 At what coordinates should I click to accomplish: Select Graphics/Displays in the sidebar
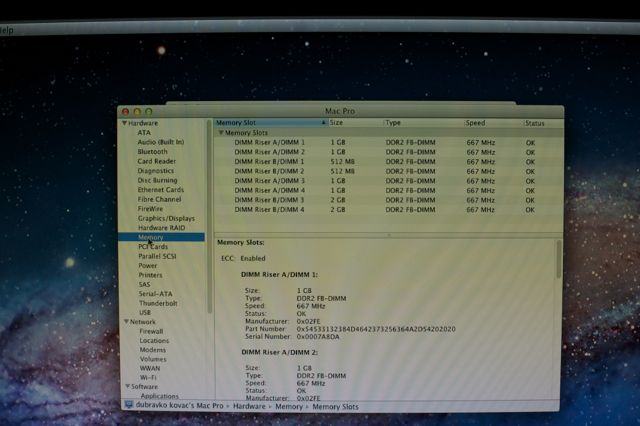166,218
